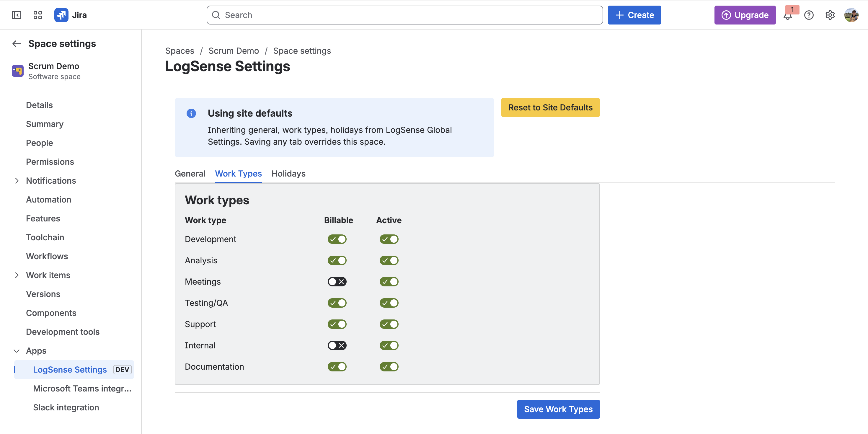The width and height of the screenshot is (868, 434).
Task: Open Workflows in the sidebar
Action: (x=47, y=256)
